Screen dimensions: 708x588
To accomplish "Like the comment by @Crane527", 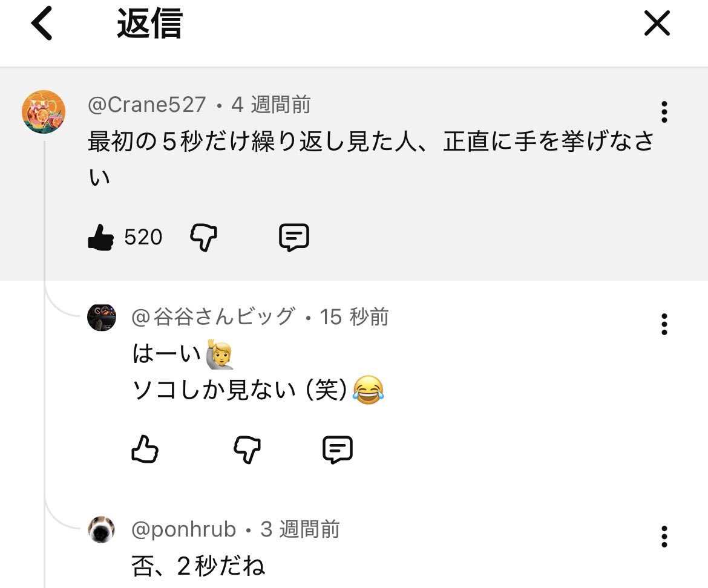I will point(100,238).
